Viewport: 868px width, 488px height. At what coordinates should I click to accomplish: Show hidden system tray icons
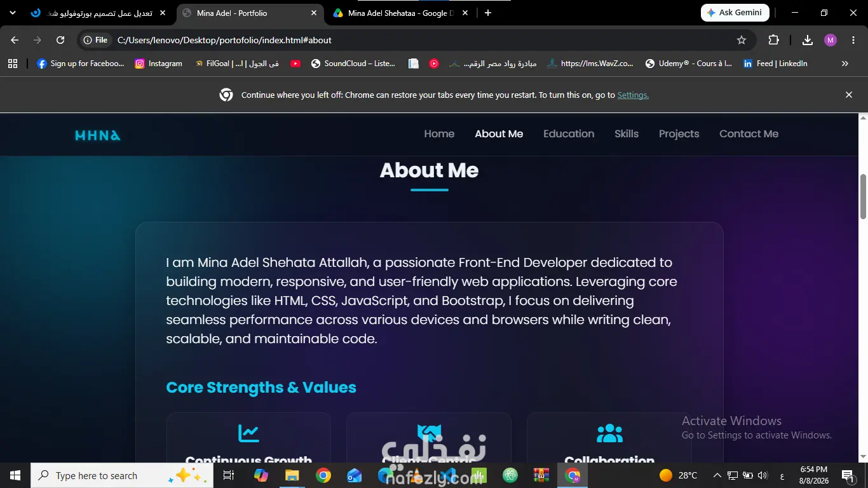[x=717, y=475]
